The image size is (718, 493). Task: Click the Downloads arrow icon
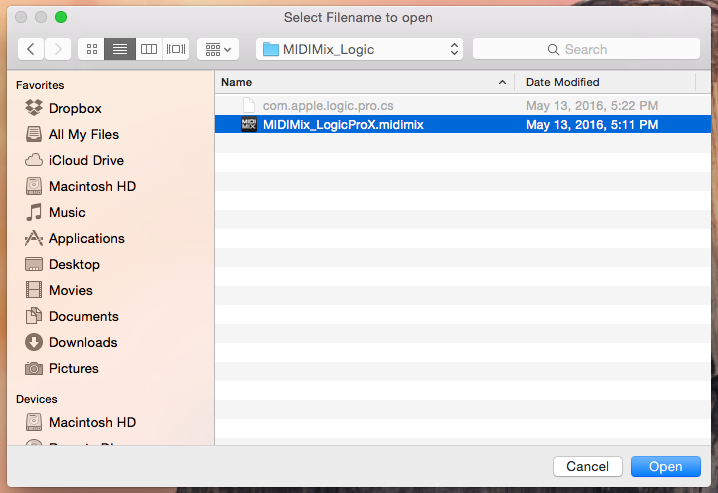pyautogui.click(x=34, y=342)
